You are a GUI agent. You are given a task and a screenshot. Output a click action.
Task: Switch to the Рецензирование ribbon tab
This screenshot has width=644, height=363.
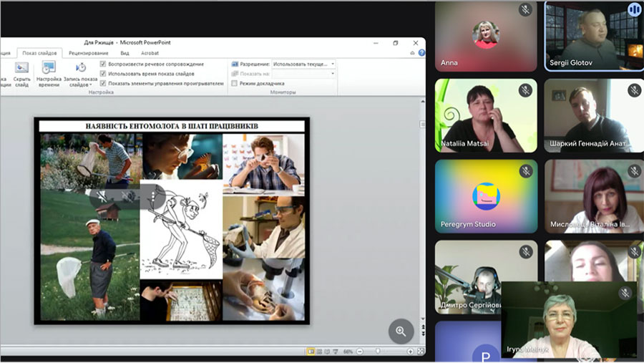89,53
